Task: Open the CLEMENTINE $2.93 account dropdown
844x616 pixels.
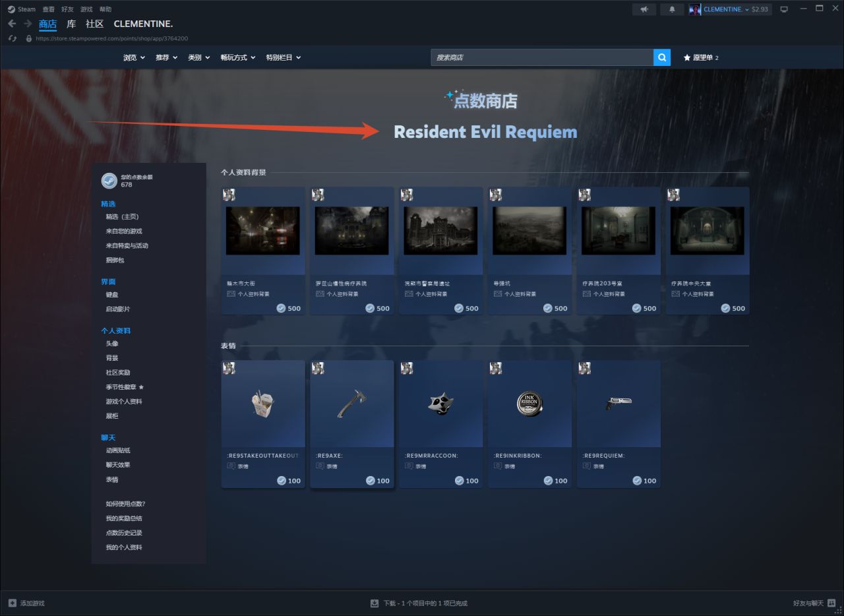Action: 736,9
